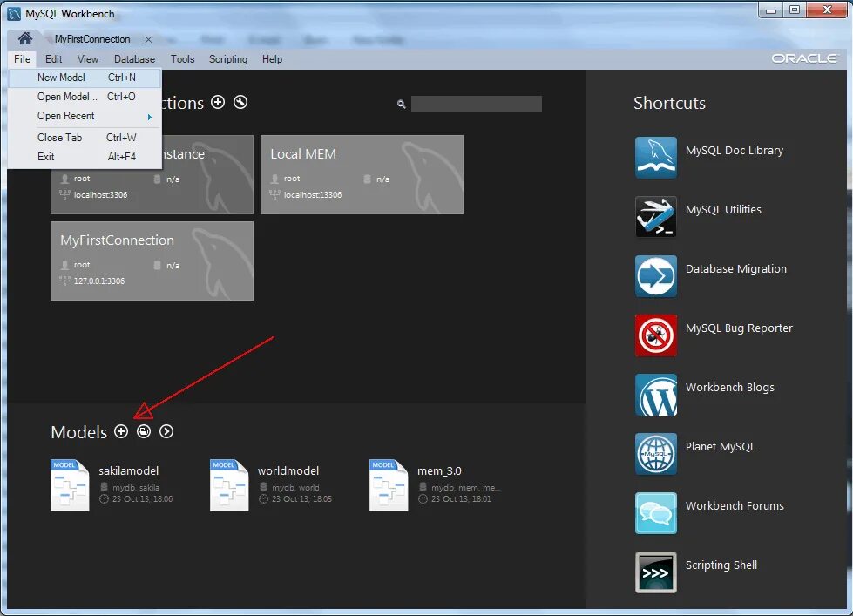Open the Tools menu
Screen dimensions: 853x616
[x=182, y=58]
